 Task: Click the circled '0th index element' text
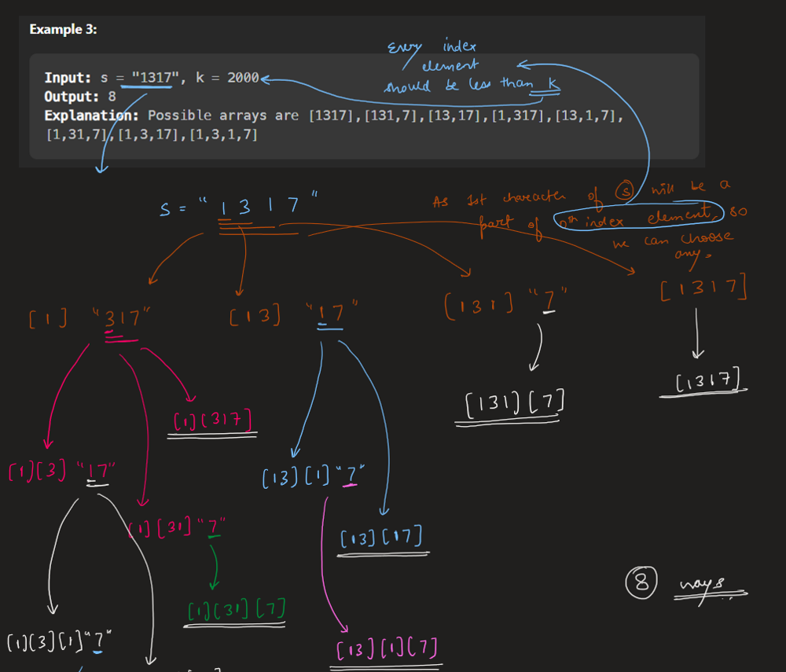click(635, 218)
